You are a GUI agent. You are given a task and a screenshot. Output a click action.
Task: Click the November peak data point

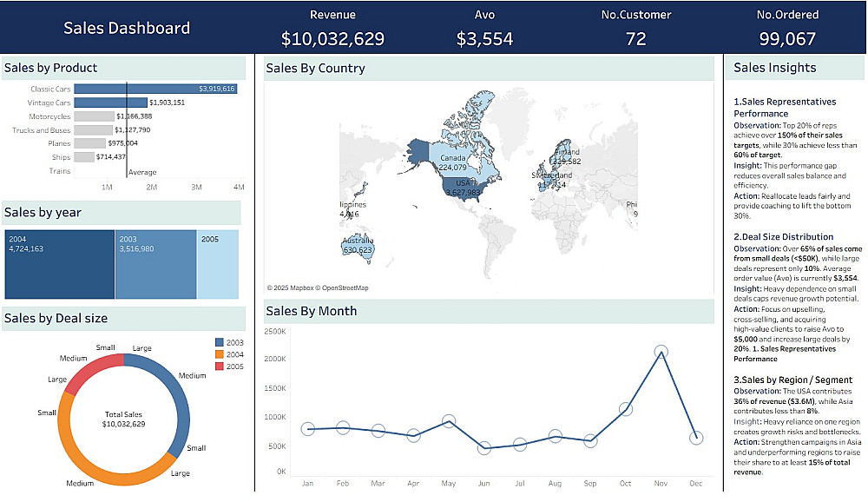click(661, 352)
